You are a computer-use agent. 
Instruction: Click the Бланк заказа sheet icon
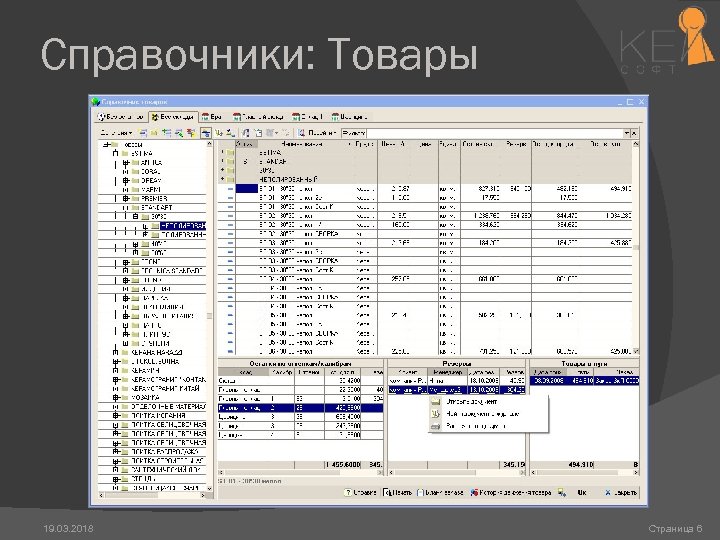pos(420,492)
